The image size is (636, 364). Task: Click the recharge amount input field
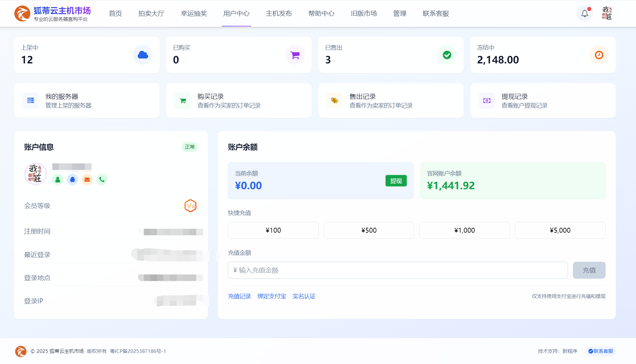[x=397, y=270]
